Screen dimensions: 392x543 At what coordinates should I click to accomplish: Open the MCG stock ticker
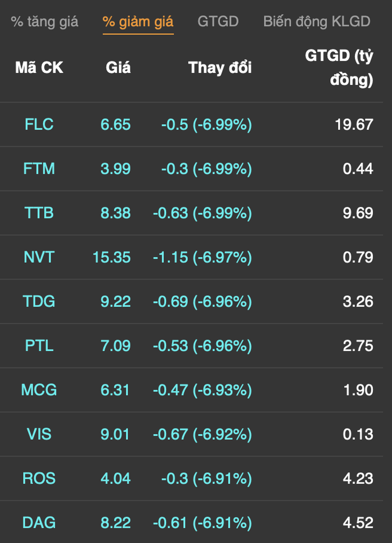click(x=39, y=390)
